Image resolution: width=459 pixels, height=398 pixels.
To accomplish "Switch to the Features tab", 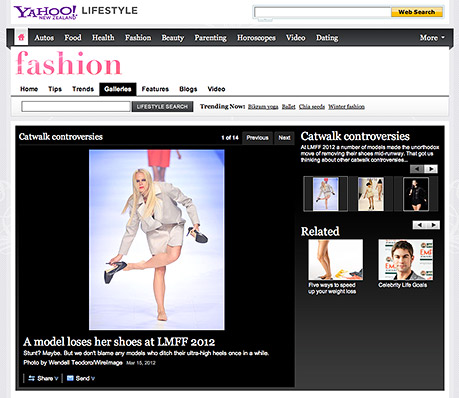I will tap(155, 89).
